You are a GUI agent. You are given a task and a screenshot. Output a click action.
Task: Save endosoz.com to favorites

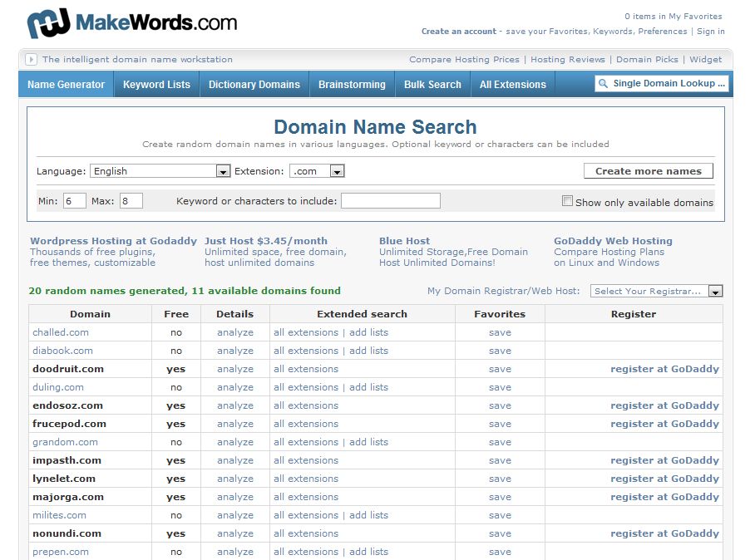[x=500, y=405]
